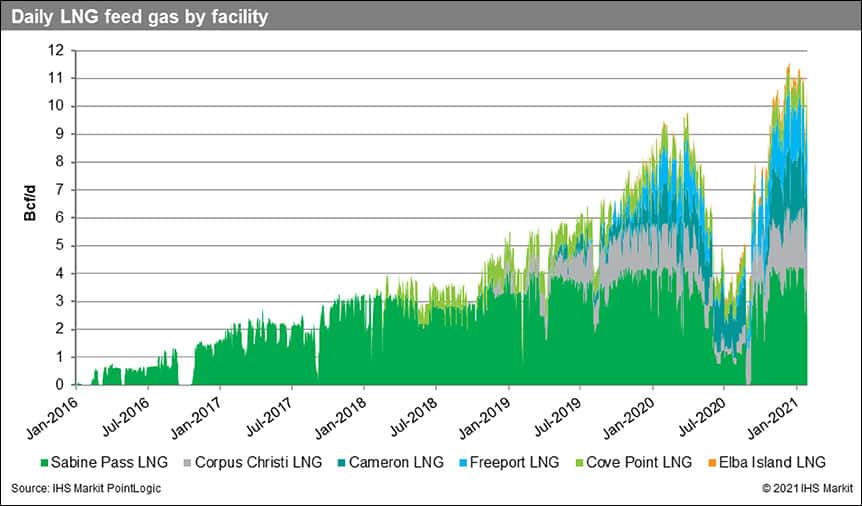Image resolution: width=862 pixels, height=506 pixels.
Task: Click the '© 2021 IHS Markit' copyright text
Action: click(x=808, y=488)
